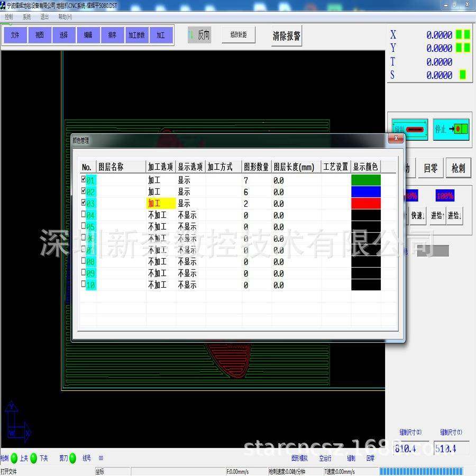
Task: Check layer 10 checkbox
Action: [x=84, y=284]
